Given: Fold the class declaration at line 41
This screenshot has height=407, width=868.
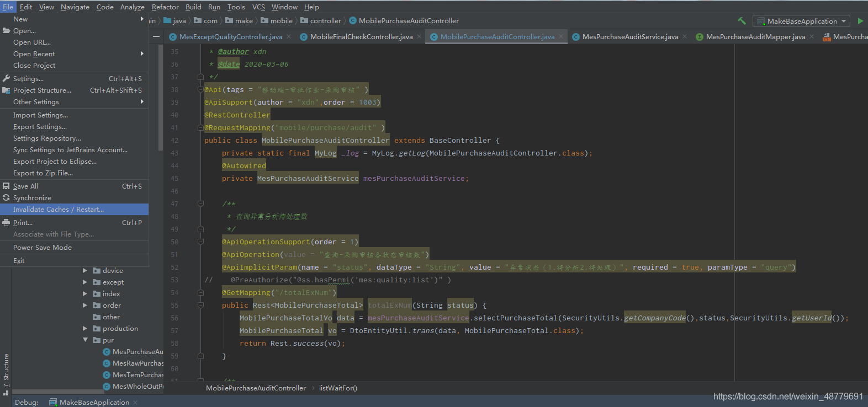Looking at the screenshot, I should pos(200,128).
